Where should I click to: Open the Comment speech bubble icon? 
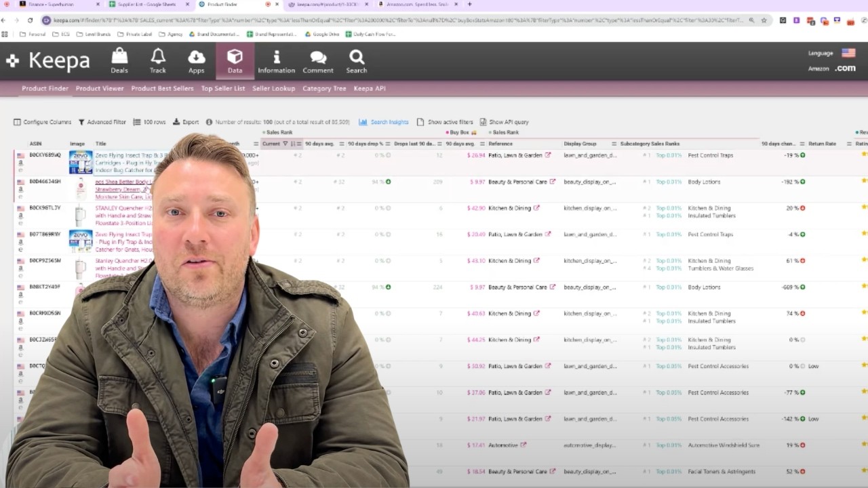point(318,61)
